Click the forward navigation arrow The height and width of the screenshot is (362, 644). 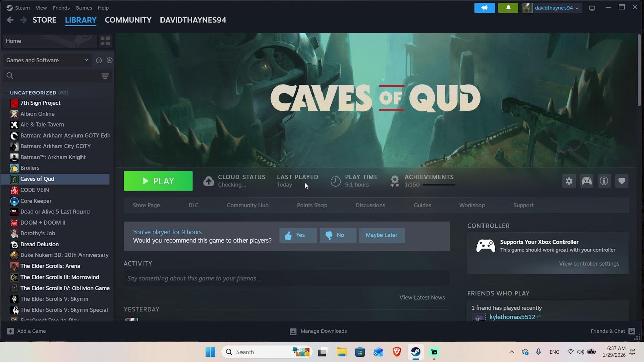click(x=23, y=20)
